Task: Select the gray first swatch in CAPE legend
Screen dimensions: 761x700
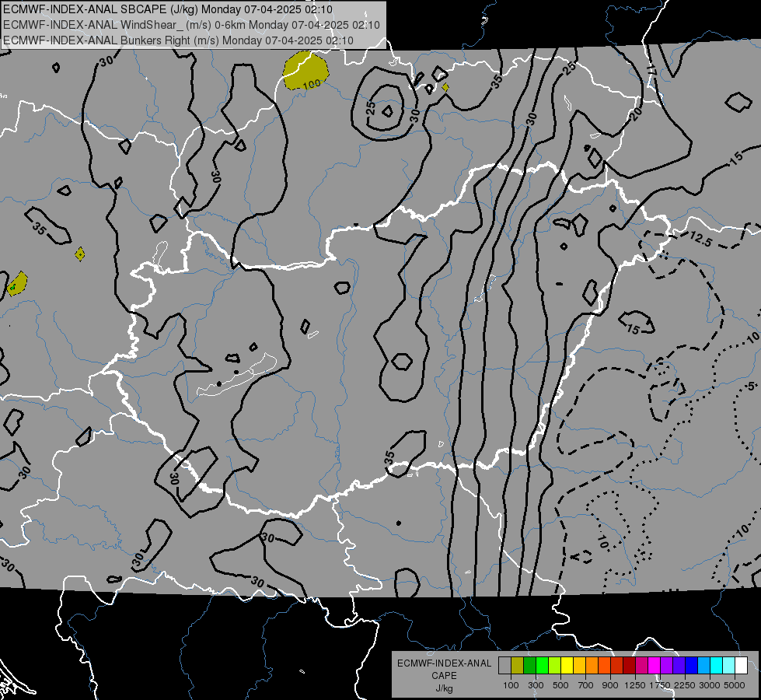Action: pyautogui.click(x=504, y=666)
